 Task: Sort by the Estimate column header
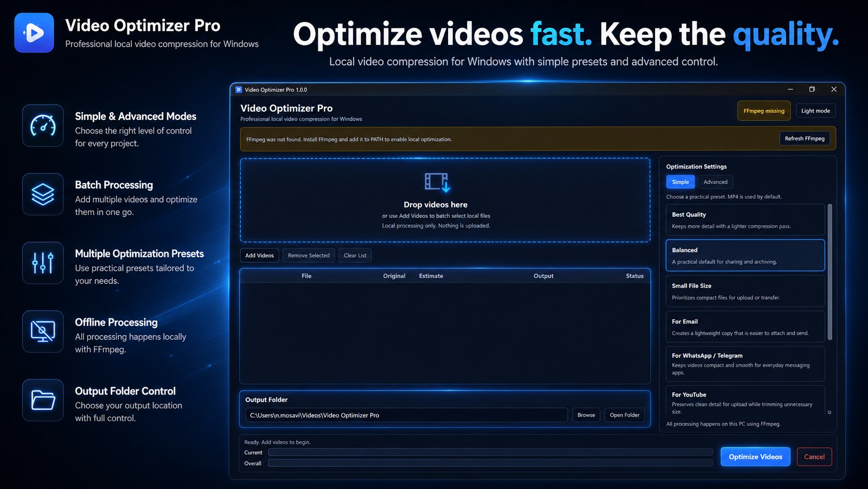[431, 276]
